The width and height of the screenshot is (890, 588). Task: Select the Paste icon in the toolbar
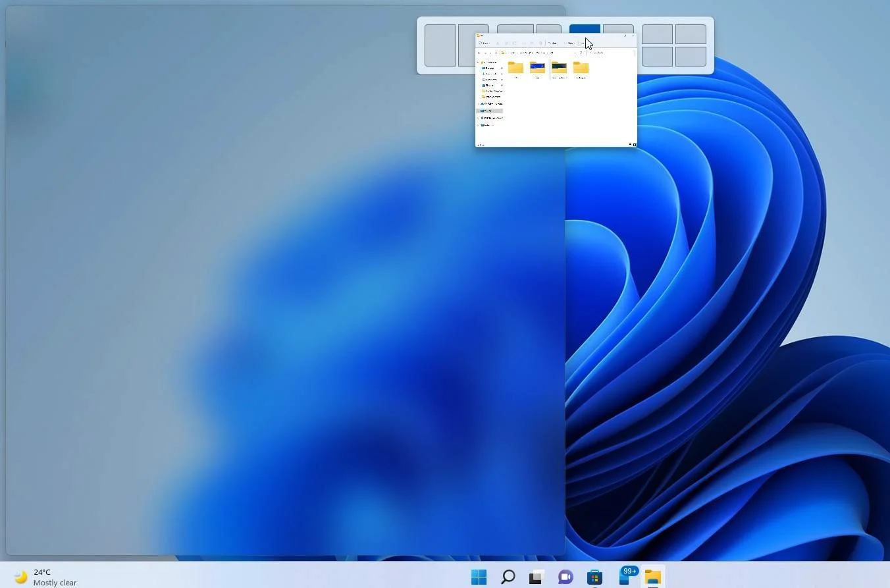[x=514, y=43]
